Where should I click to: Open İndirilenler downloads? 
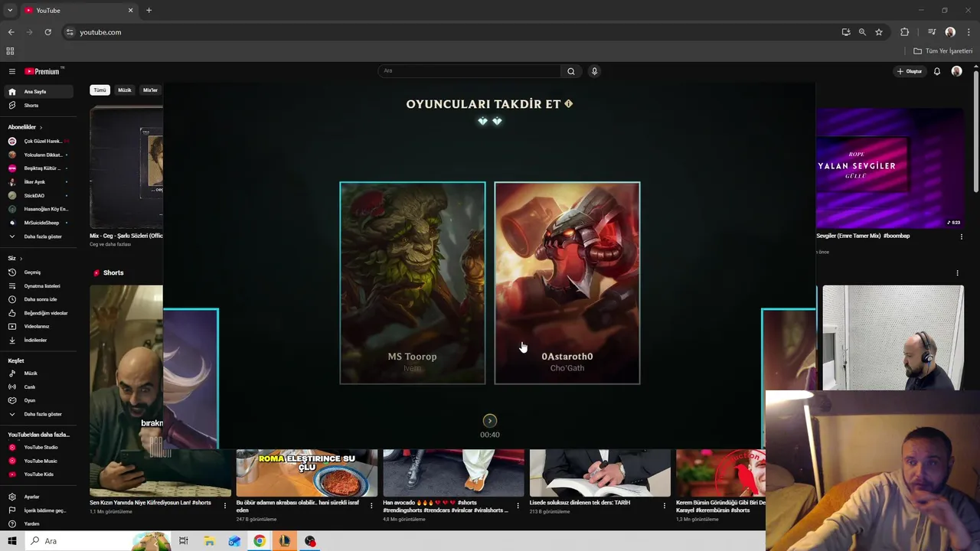(40, 341)
